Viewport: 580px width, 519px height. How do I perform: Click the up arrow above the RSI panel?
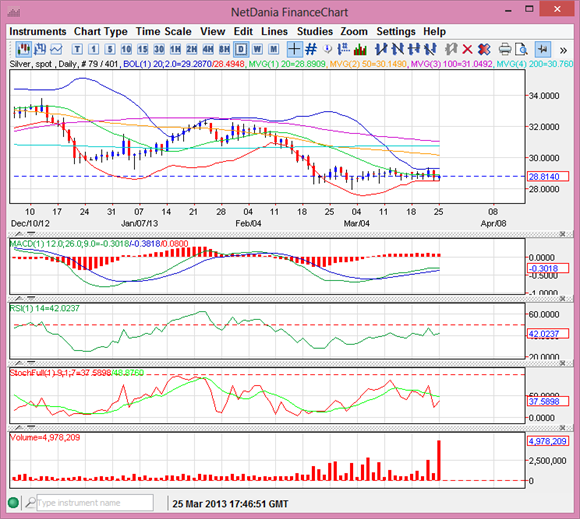tap(18, 298)
